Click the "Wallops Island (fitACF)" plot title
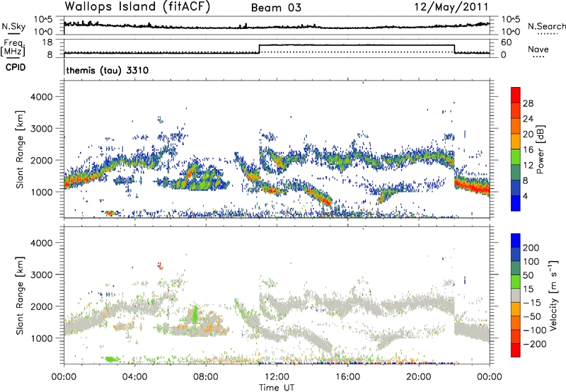The height and width of the screenshot is (392, 566). click(x=137, y=6)
